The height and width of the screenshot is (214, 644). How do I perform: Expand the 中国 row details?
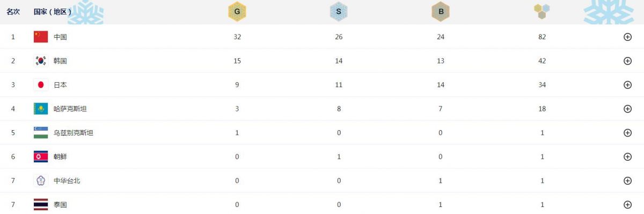pos(627,37)
